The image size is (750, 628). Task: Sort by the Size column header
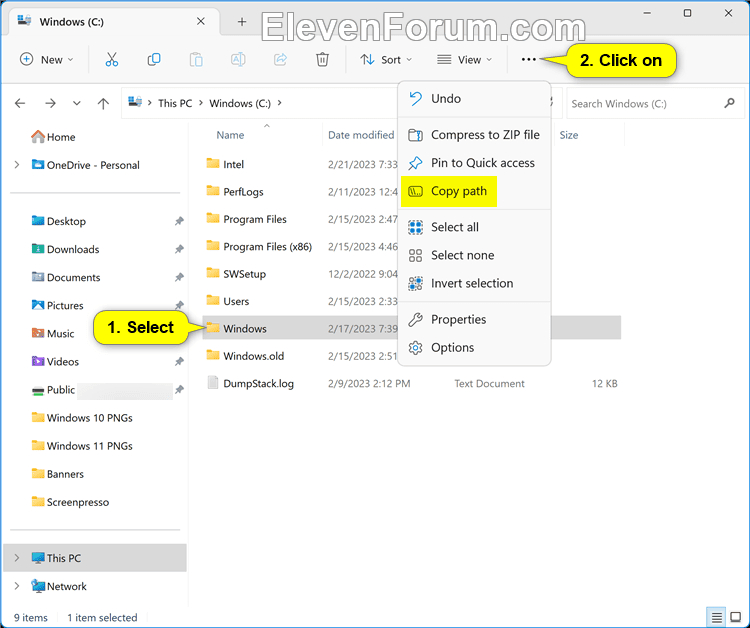(569, 135)
